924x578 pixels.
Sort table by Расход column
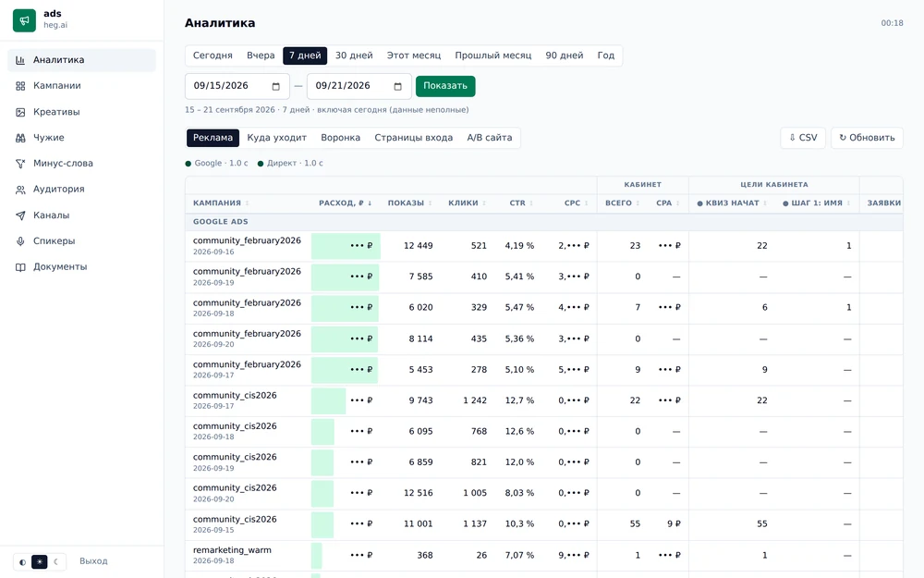click(346, 203)
